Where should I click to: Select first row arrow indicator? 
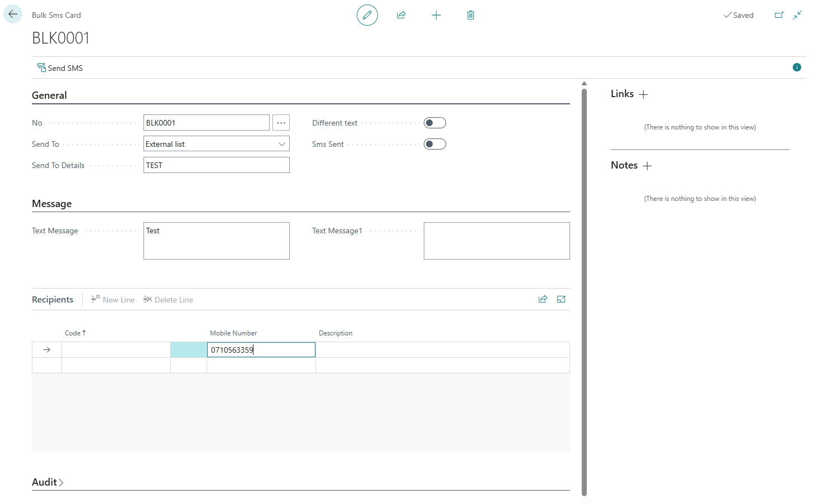click(47, 350)
